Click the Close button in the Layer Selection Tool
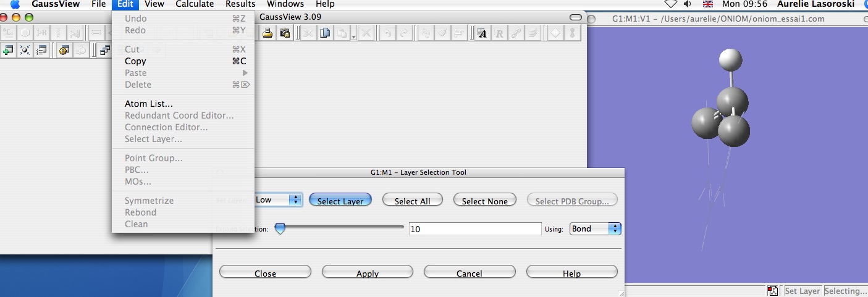 coord(265,272)
